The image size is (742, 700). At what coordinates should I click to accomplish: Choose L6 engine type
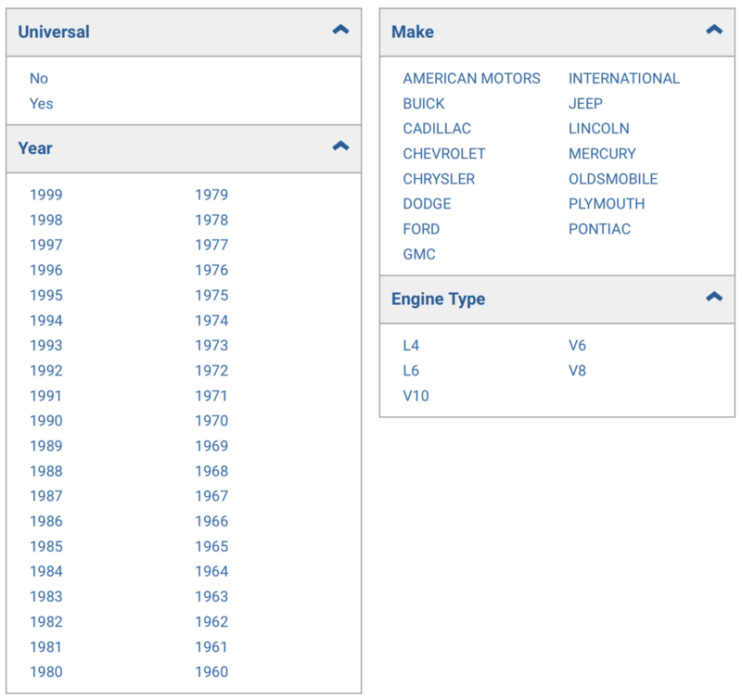coord(411,370)
